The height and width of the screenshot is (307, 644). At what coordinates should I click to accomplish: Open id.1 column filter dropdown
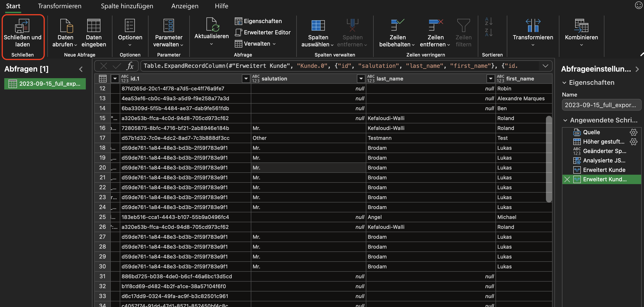pyautogui.click(x=246, y=79)
